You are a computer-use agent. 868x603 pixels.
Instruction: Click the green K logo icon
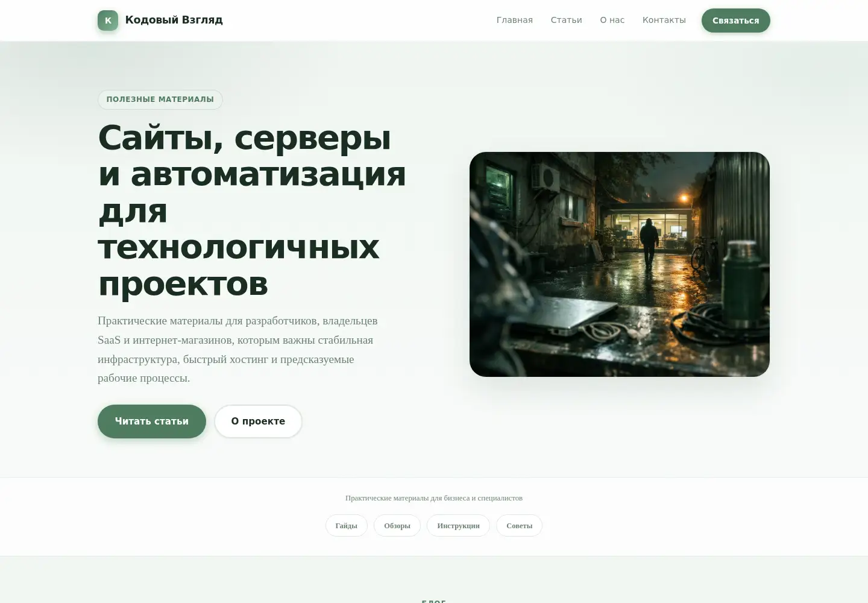(x=108, y=21)
